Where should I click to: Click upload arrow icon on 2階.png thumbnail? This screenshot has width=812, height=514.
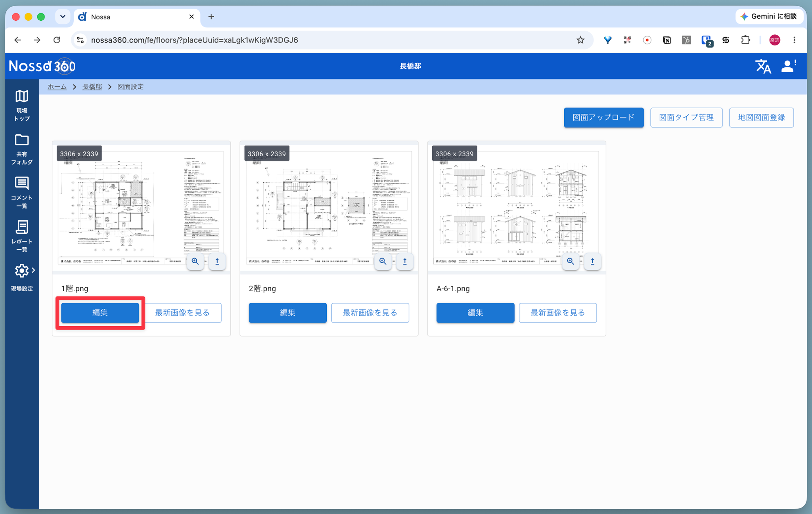click(x=405, y=261)
